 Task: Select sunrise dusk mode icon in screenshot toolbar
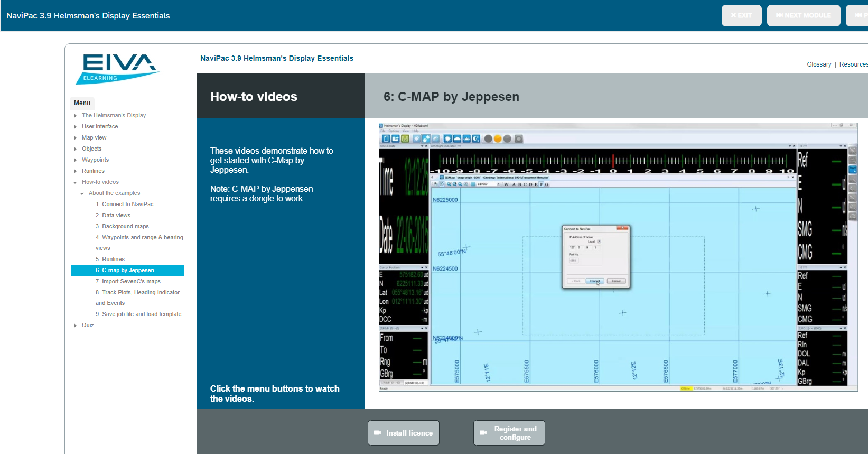(x=466, y=138)
